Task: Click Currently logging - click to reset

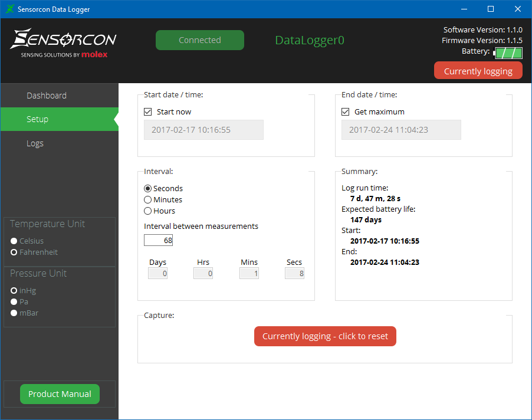Action: point(325,336)
